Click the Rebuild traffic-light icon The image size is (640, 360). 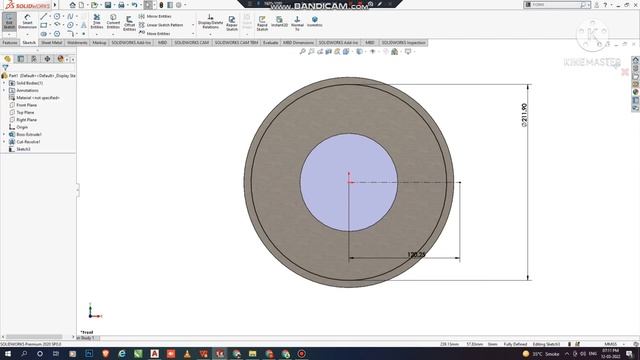click(161, 5)
